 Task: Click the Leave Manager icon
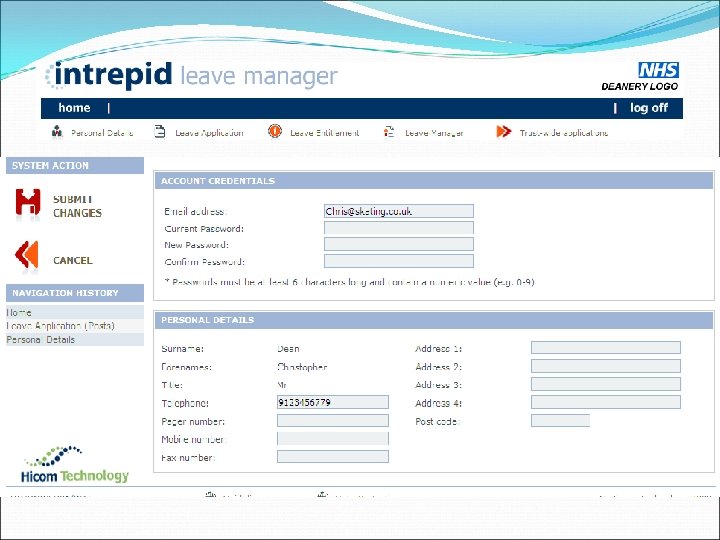click(x=389, y=132)
